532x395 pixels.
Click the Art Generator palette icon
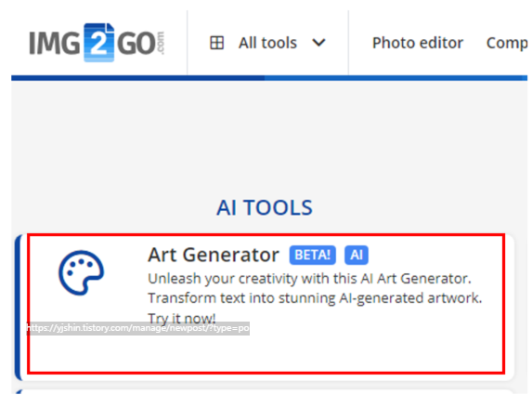[82, 272]
